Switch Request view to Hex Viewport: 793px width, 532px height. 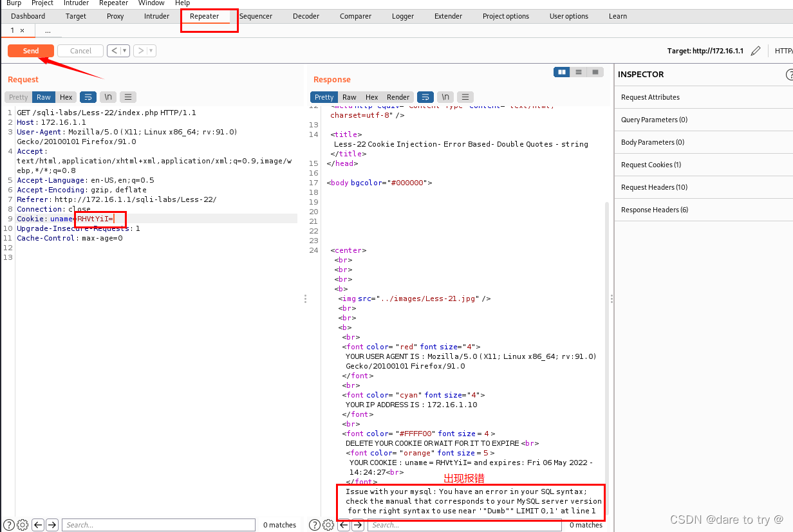tap(66, 96)
